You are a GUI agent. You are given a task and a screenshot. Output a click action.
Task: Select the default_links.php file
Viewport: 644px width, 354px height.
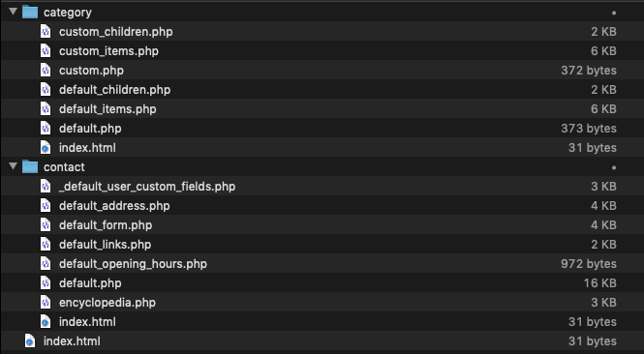click(x=322, y=244)
